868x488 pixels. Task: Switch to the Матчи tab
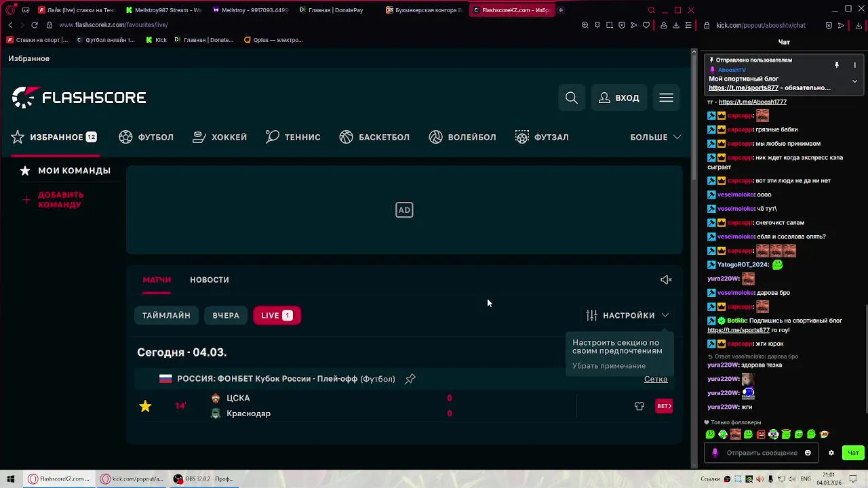pos(157,280)
